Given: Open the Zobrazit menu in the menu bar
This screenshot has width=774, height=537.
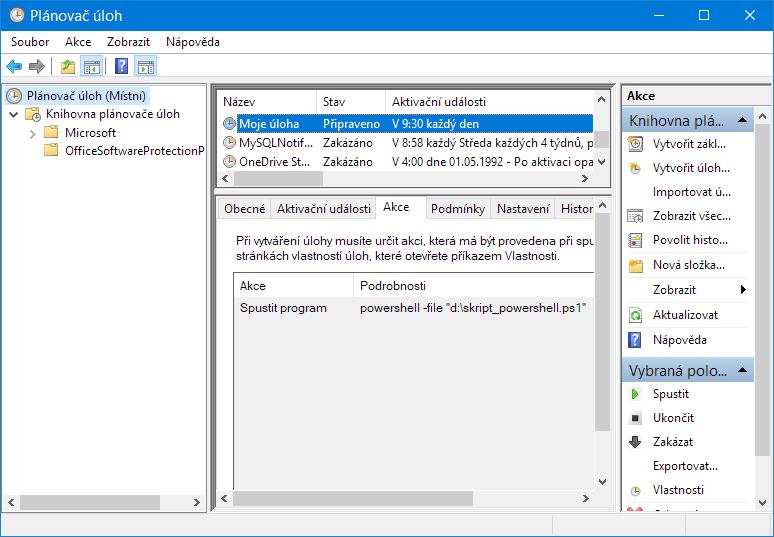Looking at the screenshot, I should point(128,42).
